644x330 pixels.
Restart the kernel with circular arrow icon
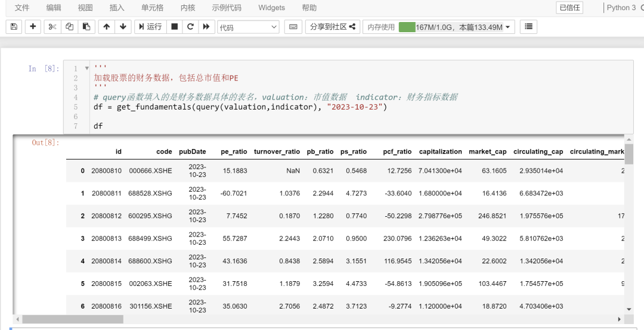coord(190,27)
